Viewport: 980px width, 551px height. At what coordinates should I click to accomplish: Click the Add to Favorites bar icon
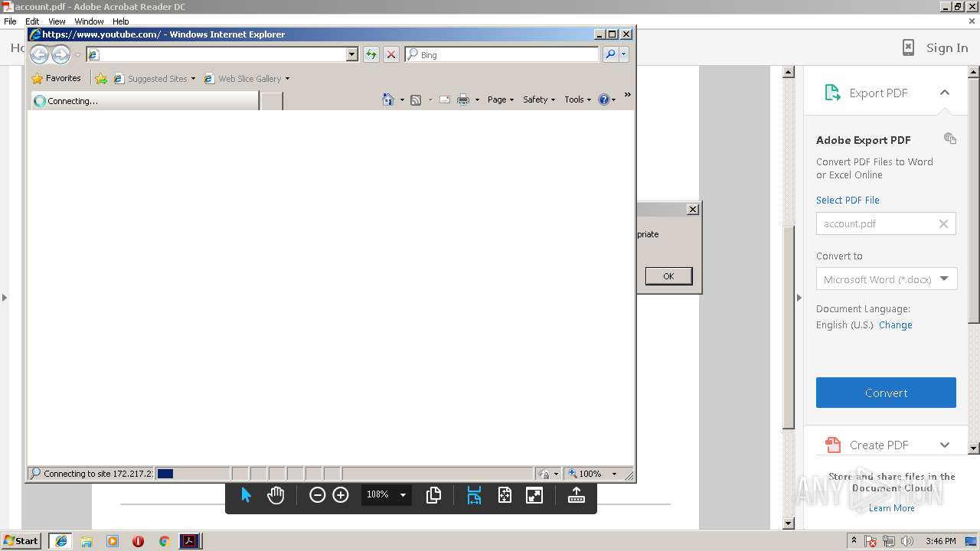point(101,78)
